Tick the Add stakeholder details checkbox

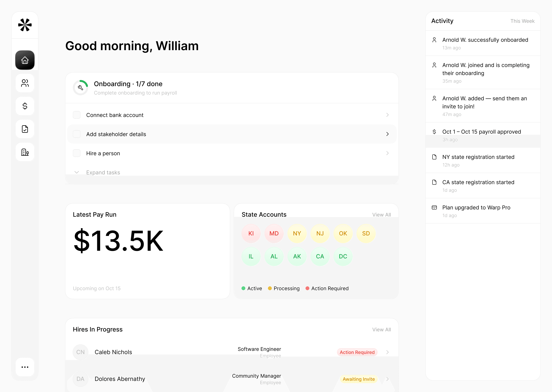pos(77,134)
